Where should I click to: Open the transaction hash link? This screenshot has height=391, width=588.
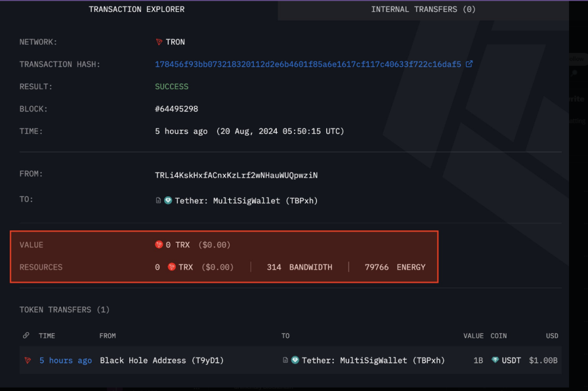click(308, 64)
